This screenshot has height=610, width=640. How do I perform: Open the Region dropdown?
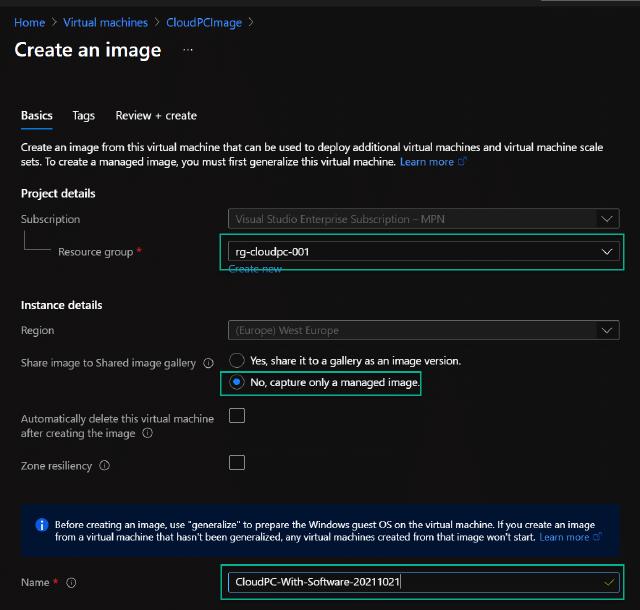point(420,331)
